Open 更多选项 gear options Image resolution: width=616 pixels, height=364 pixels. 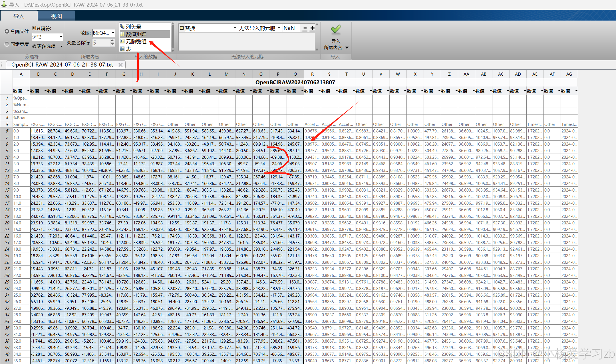point(46,46)
